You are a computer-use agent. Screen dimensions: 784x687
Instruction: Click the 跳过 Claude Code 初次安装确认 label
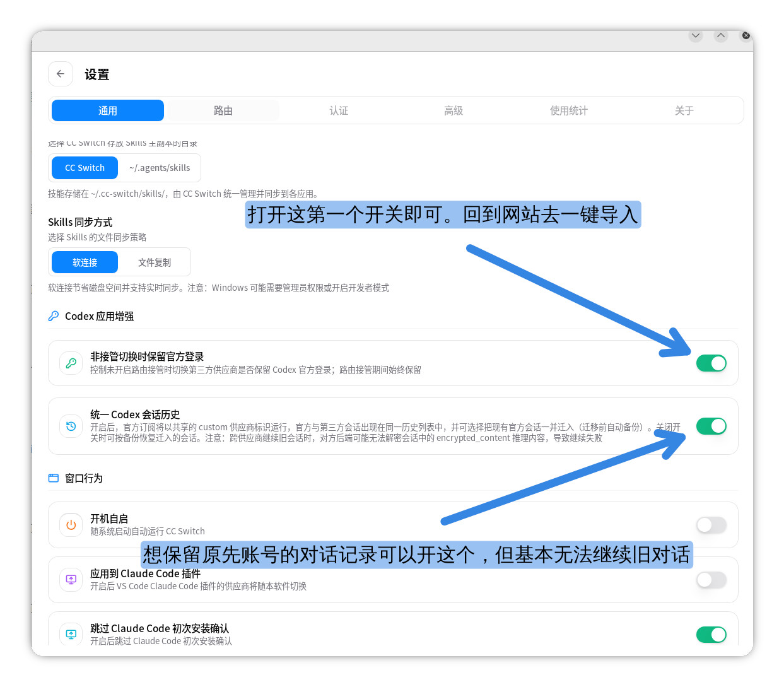point(160,628)
